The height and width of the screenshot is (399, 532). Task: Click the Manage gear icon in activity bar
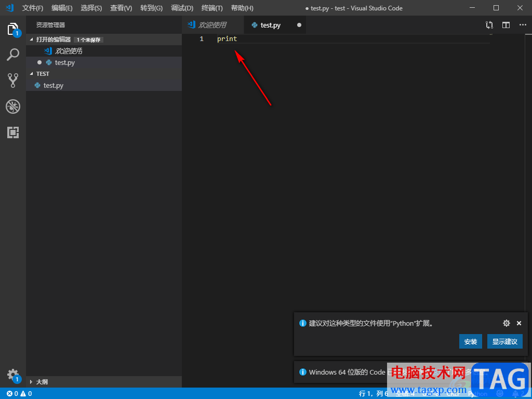coord(13,375)
